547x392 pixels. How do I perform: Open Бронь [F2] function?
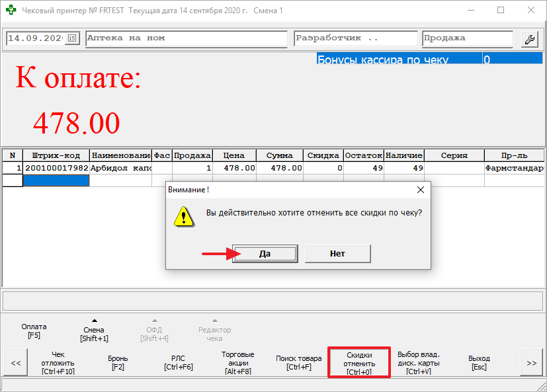coord(118,363)
